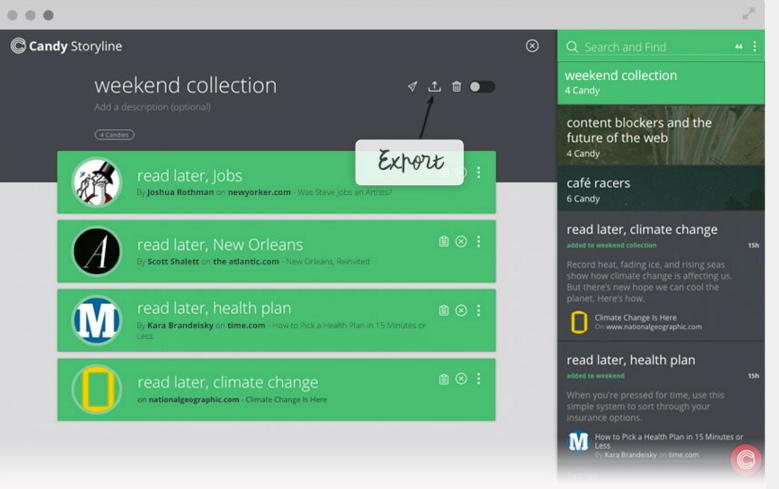Open more options for read later, Jobs
This screenshot has width=779, height=489.
click(478, 172)
